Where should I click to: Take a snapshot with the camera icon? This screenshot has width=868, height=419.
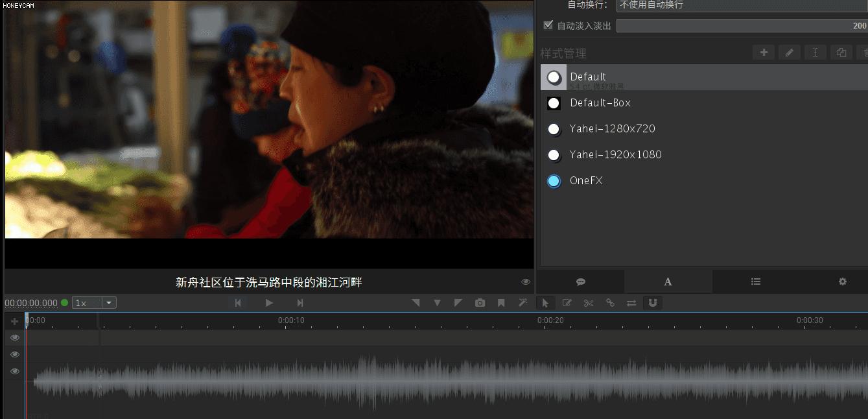pyautogui.click(x=480, y=303)
